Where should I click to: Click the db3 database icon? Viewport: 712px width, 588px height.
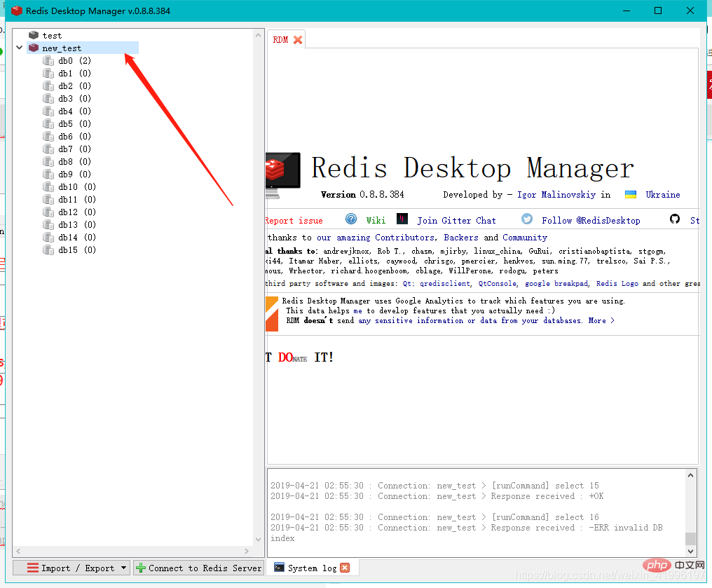[48, 98]
